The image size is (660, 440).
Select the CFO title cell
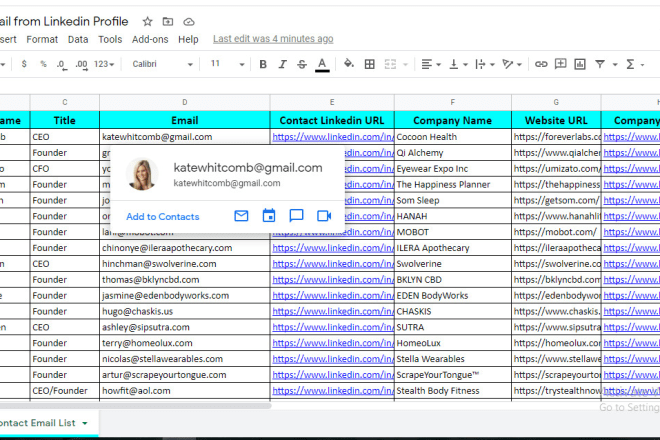click(64, 169)
